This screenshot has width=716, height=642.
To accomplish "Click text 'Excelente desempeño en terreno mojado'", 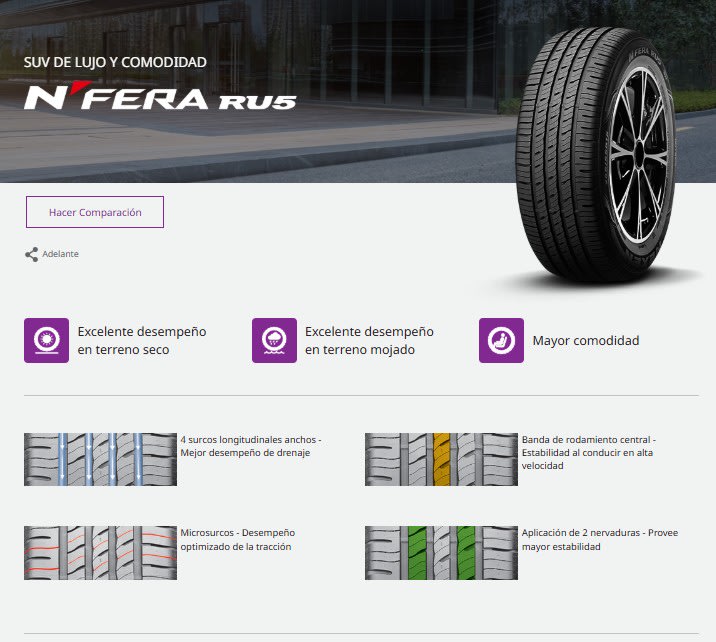I will pyautogui.click(x=369, y=341).
